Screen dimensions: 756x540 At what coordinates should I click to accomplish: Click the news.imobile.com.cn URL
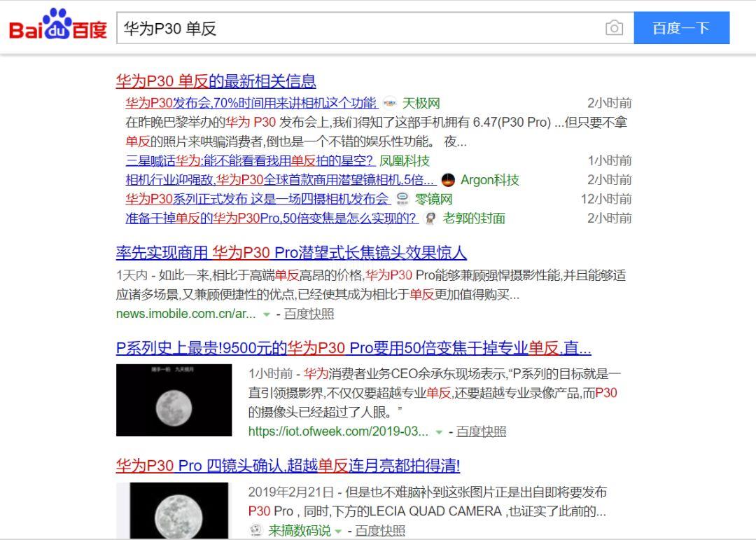tap(186, 314)
